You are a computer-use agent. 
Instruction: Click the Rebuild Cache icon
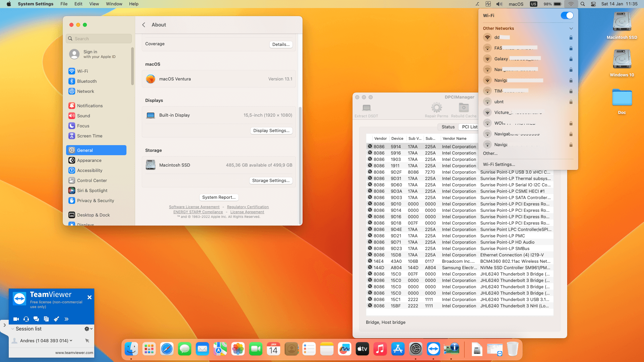(x=464, y=108)
